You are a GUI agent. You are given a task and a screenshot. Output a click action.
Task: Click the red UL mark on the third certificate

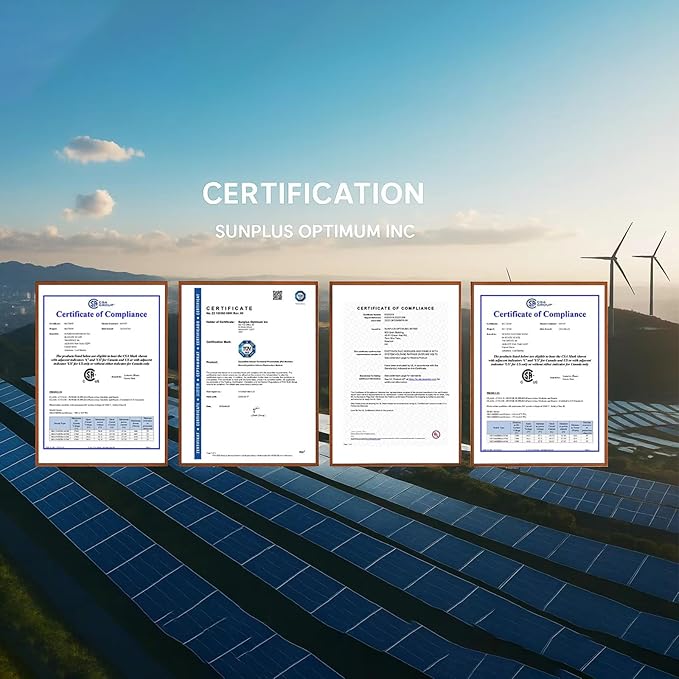point(436,434)
